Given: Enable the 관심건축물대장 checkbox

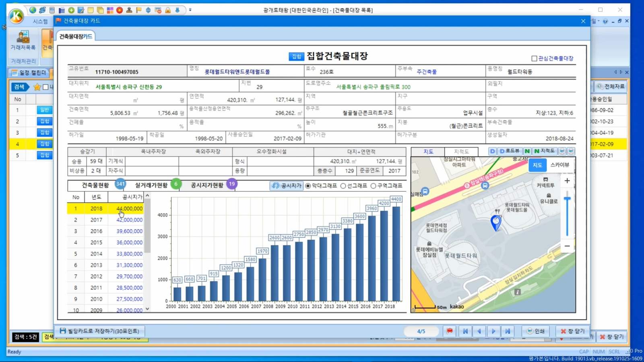Looking at the screenshot, I should 534,59.
